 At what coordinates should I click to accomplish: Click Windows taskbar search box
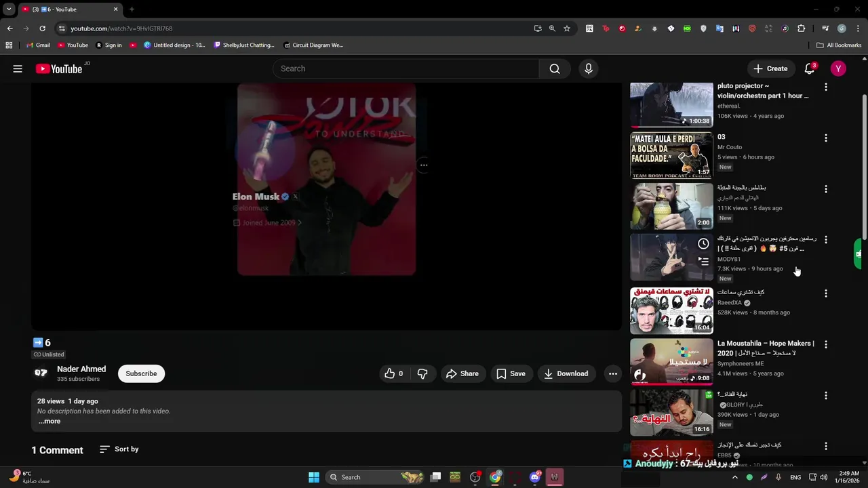374,477
